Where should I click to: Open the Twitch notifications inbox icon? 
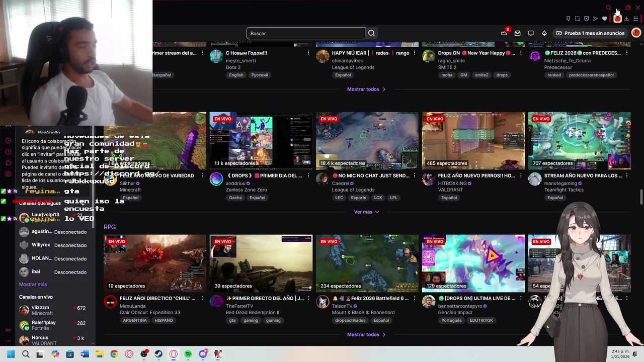point(517,33)
